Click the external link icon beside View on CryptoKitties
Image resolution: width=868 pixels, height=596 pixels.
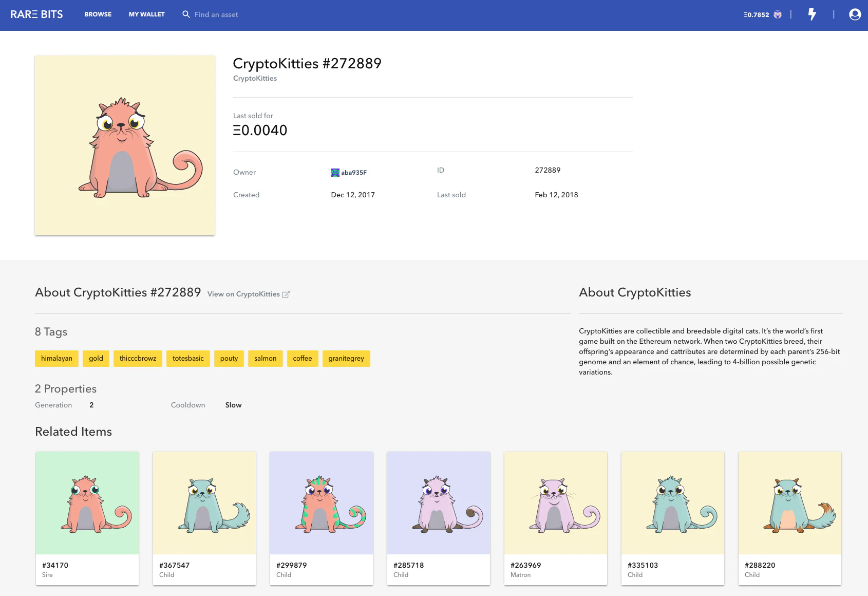(x=286, y=294)
